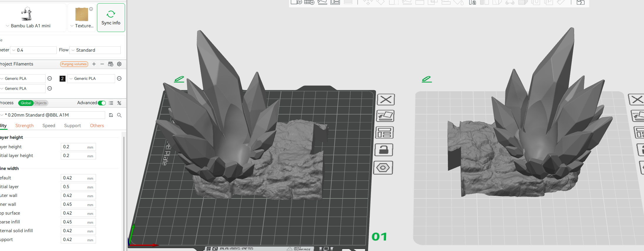Click Sparse infill line width field
The width and height of the screenshot is (644, 251).
(x=78, y=222)
